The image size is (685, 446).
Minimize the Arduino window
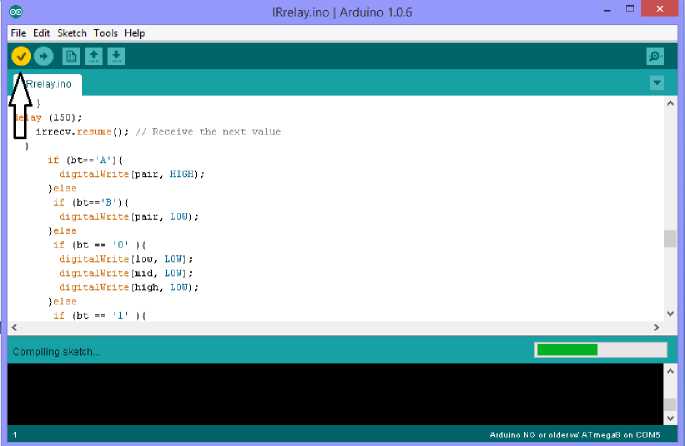(607, 10)
